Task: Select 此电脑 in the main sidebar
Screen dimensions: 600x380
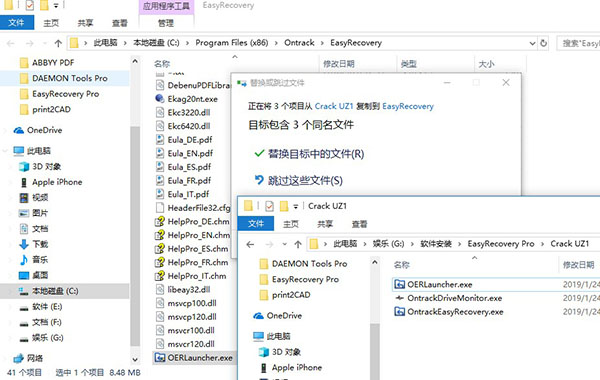Action: click(x=38, y=151)
